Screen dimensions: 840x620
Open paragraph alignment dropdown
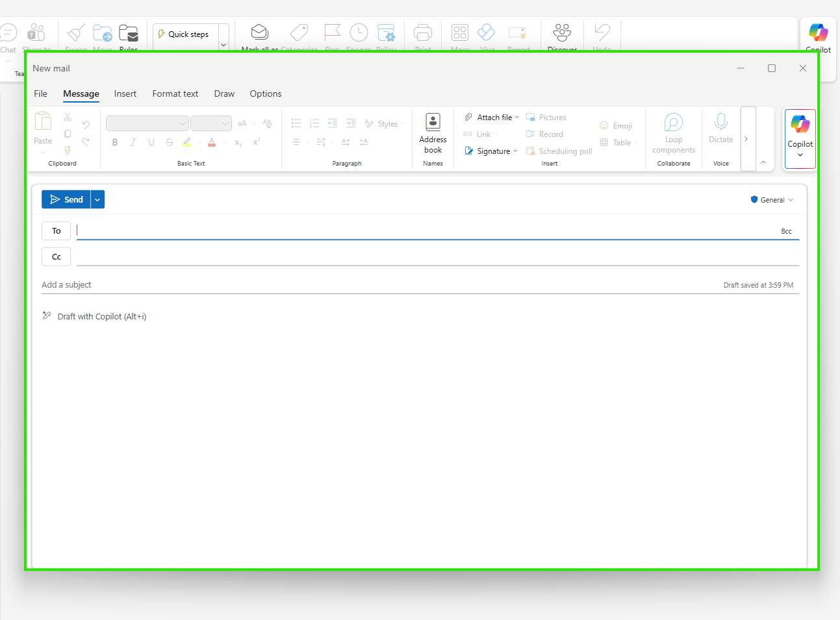pos(308,142)
